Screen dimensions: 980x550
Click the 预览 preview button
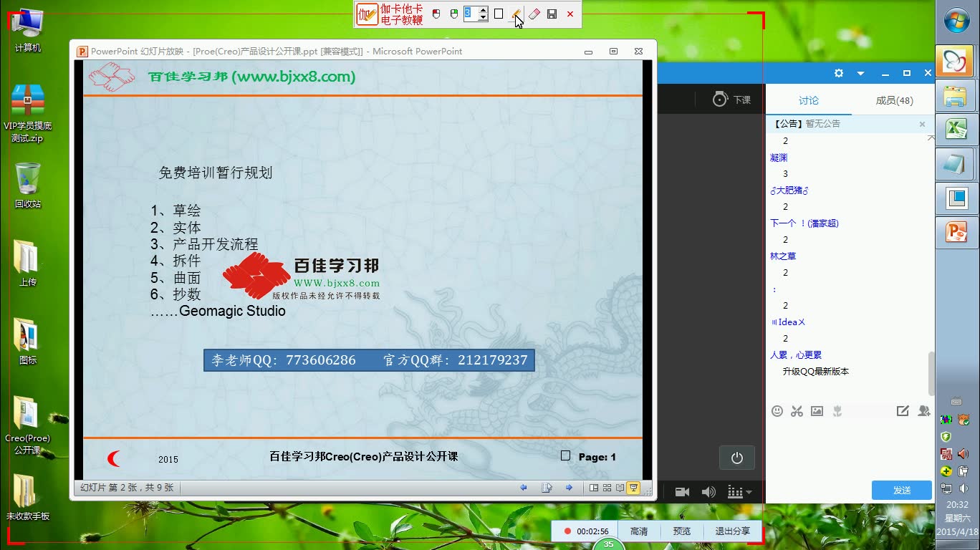tap(682, 531)
